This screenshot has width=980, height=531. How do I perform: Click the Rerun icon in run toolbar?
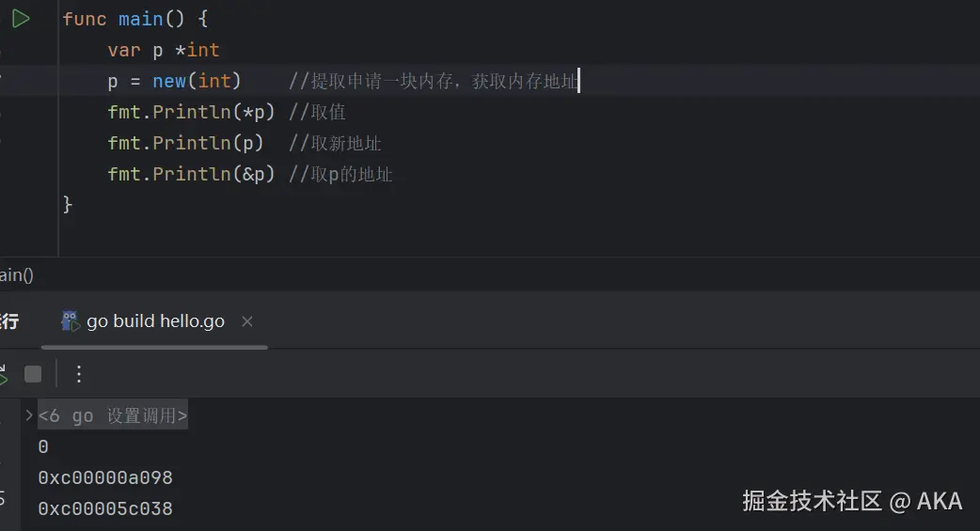(3, 374)
